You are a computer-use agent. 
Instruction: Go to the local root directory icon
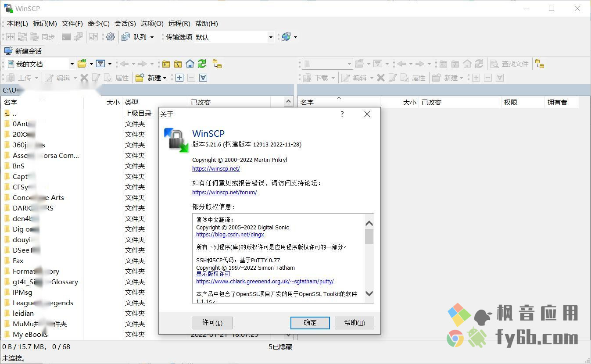[x=178, y=64]
